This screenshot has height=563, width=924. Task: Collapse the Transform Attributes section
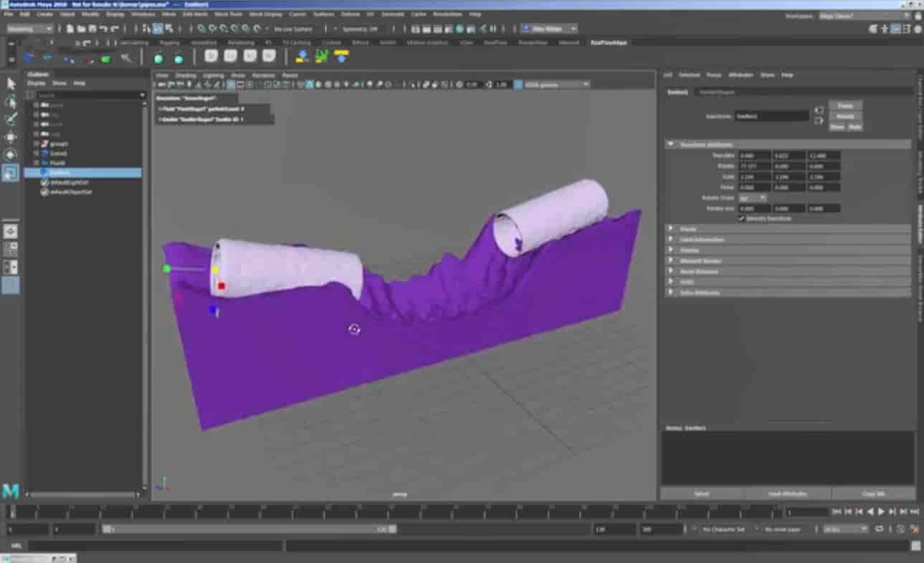tap(671, 144)
